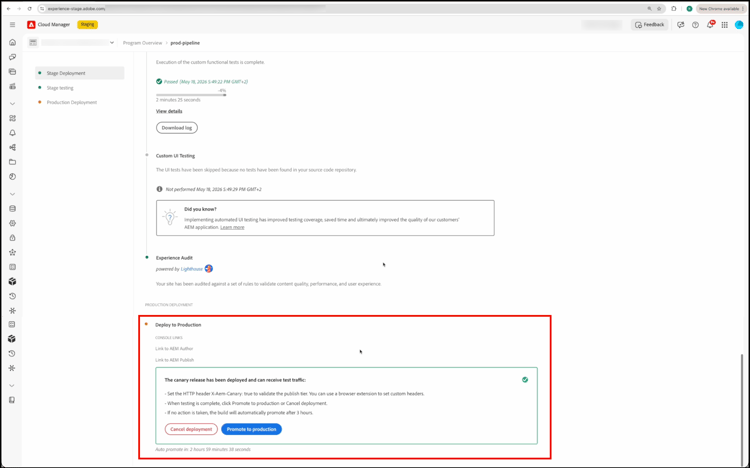This screenshot has width=750, height=468.
Task: Click the browser zoom magnifier icon
Action: pyautogui.click(x=649, y=9)
